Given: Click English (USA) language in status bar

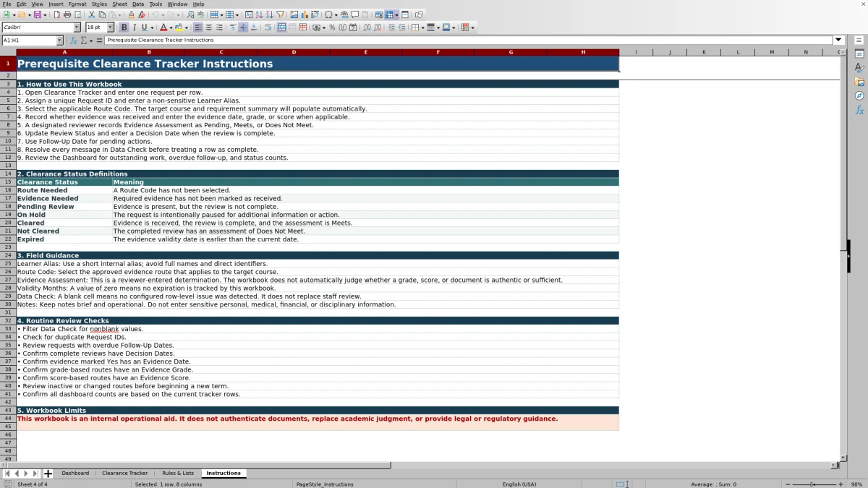Looking at the screenshot, I should [519, 484].
